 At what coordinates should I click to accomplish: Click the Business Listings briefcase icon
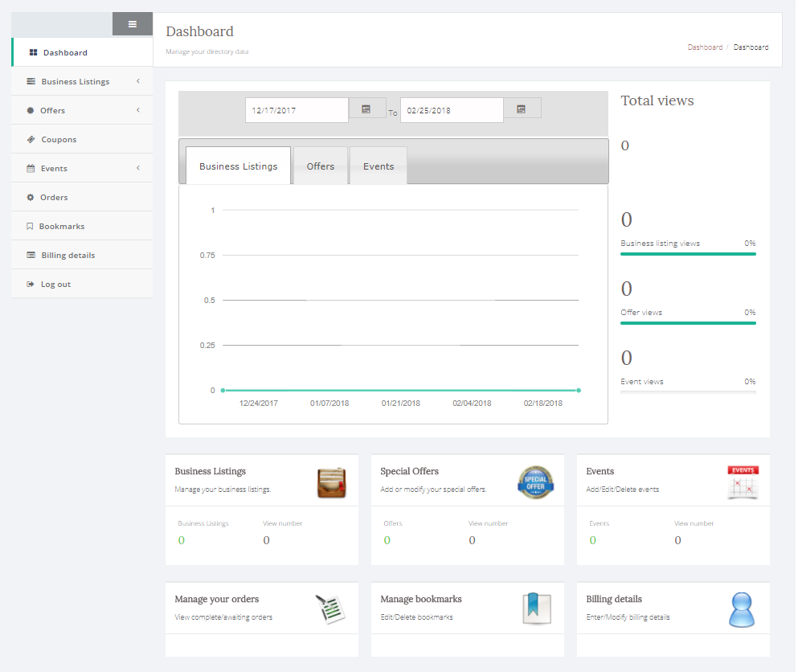point(331,482)
